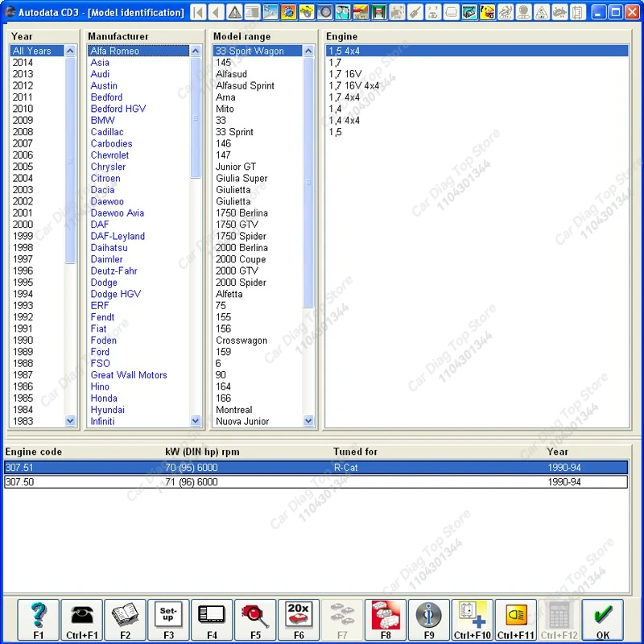This screenshot has height=644, width=644.
Task: Open the information icon (F9)
Action: coord(428,616)
